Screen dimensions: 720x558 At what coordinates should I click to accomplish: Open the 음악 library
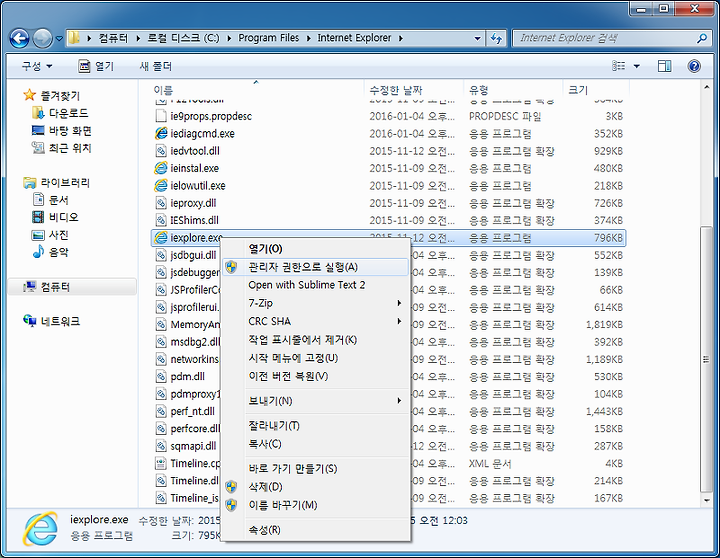tap(51, 252)
